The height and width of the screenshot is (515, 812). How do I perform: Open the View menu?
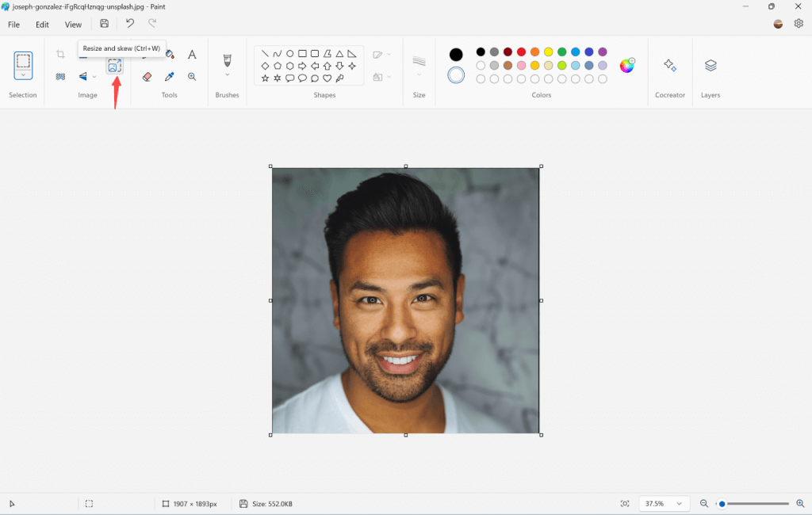73,25
